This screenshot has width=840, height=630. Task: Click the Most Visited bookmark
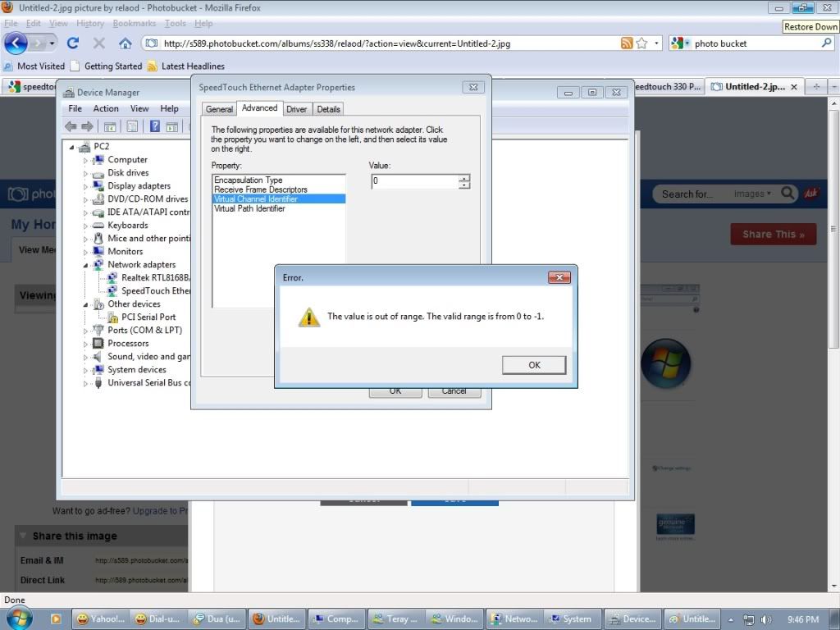click(34, 66)
